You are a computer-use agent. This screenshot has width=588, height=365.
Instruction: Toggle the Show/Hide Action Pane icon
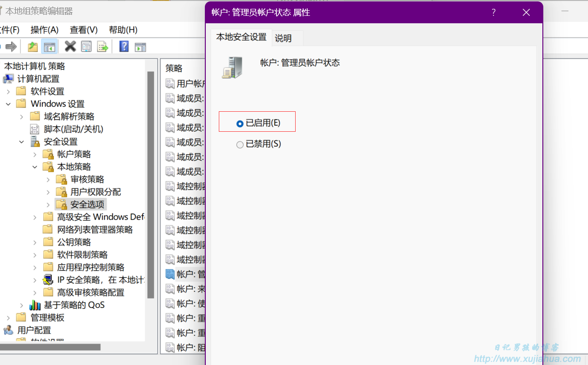point(140,47)
